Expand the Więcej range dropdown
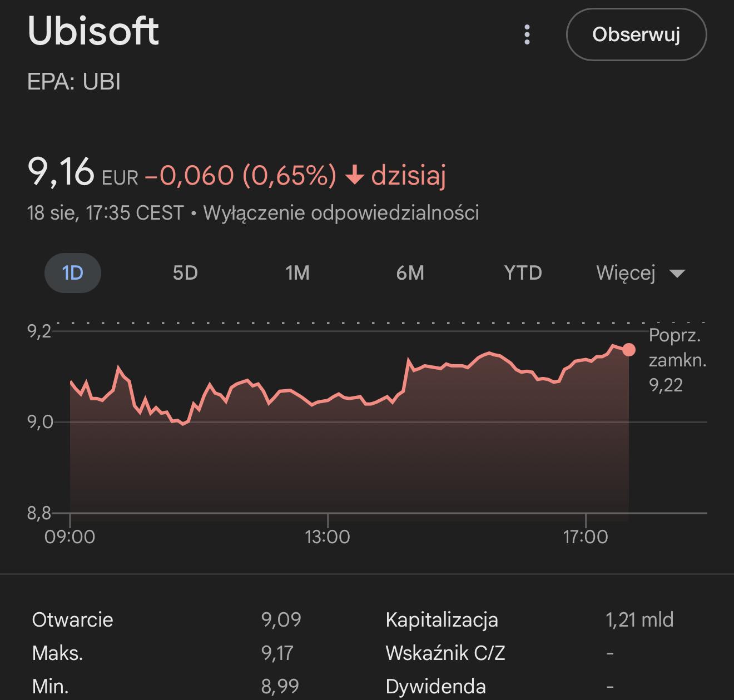The image size is (734, 700). click(626, 273)
